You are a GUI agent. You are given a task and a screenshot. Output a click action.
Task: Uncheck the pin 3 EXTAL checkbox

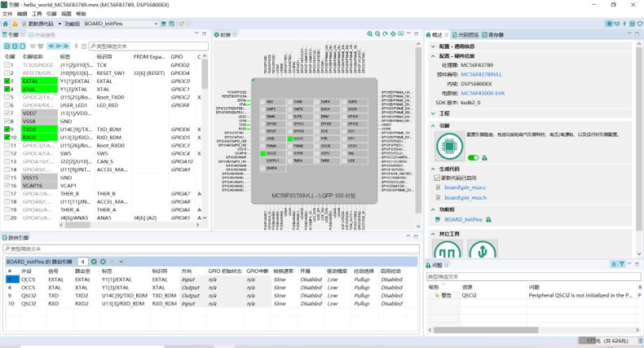8,81
